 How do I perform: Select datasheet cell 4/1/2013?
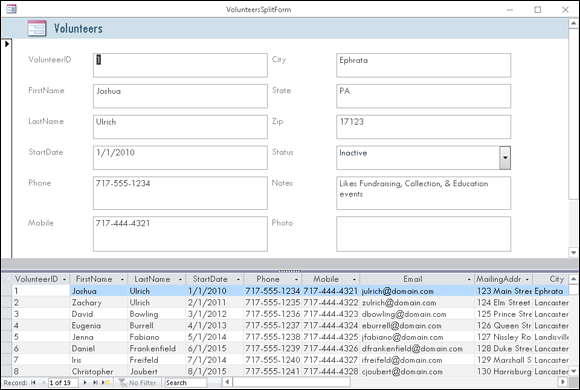click(215, 326)
